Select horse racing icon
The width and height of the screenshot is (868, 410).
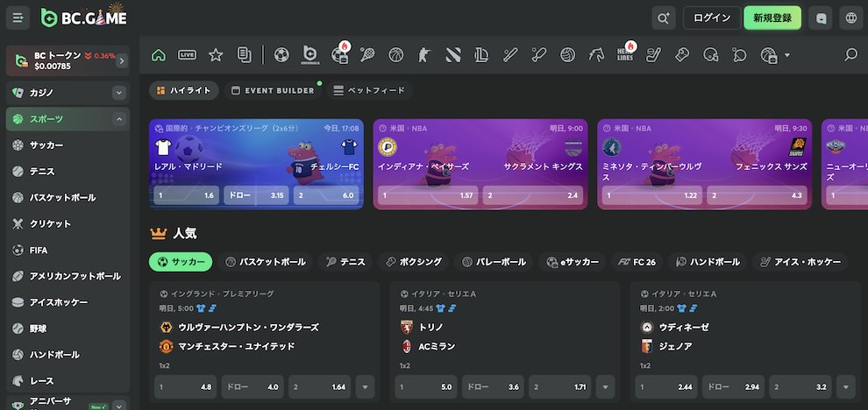click(x=596, y=55)
